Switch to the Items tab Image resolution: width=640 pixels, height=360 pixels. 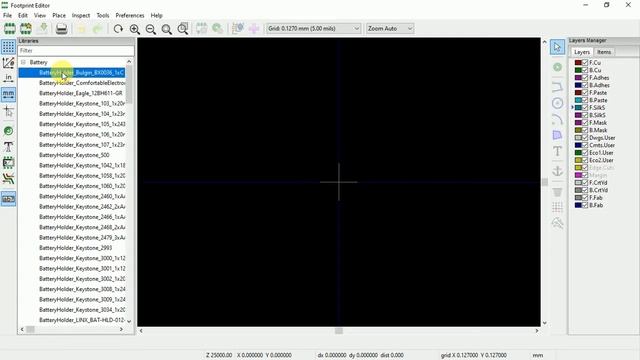pyautogui.click(x=604, y=52)
